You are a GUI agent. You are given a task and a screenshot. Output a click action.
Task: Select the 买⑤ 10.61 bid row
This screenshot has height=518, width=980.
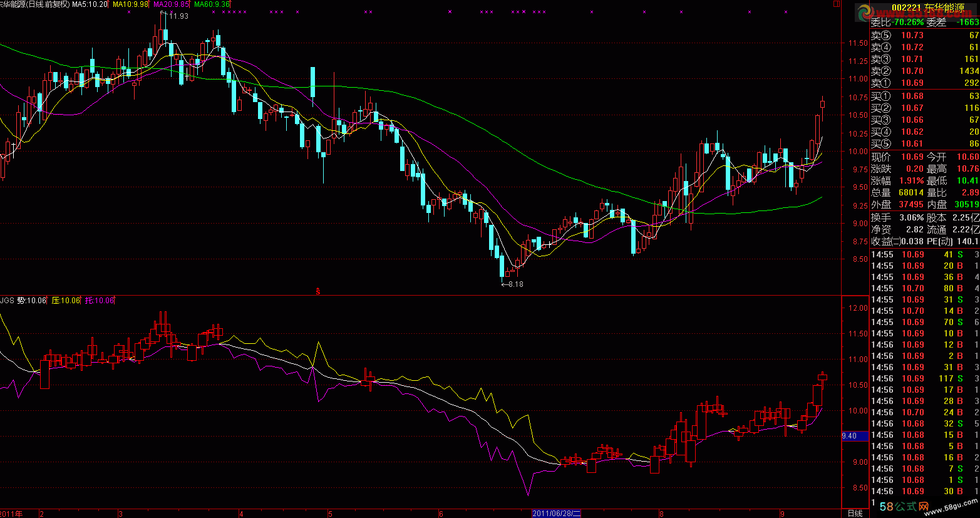[925, 144]
